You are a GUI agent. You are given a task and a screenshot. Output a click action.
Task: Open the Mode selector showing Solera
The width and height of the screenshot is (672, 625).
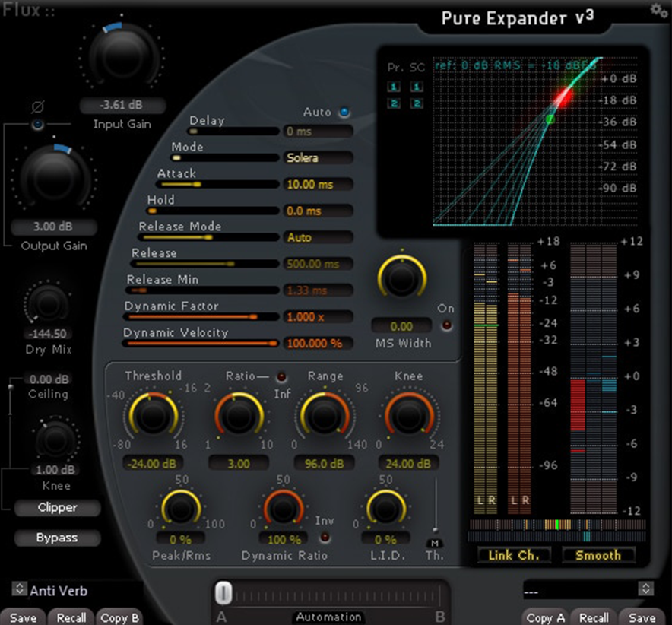[318, 158]
